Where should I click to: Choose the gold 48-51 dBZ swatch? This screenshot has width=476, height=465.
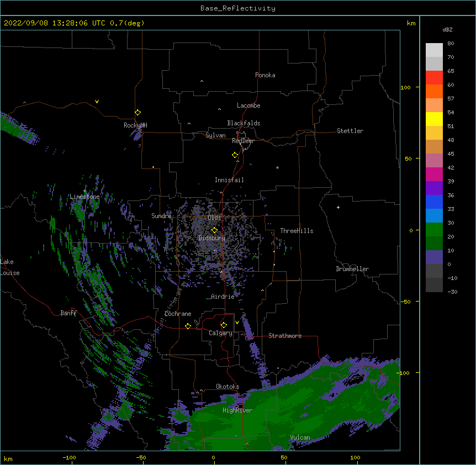(x=434, y=133)
